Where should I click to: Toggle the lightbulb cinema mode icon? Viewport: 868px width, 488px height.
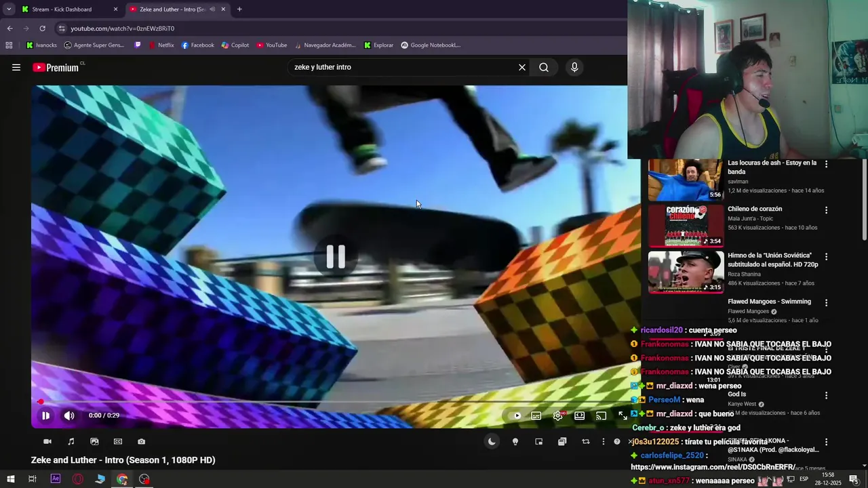[515, 441]
